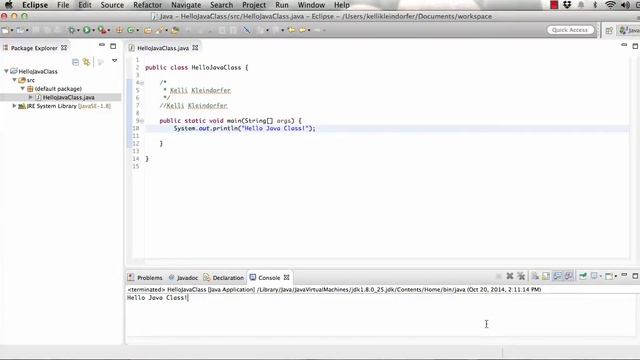This screenshot has height=360, width=640.
Task: Click the Open Perspective icon
Action: tap(609, 30)
